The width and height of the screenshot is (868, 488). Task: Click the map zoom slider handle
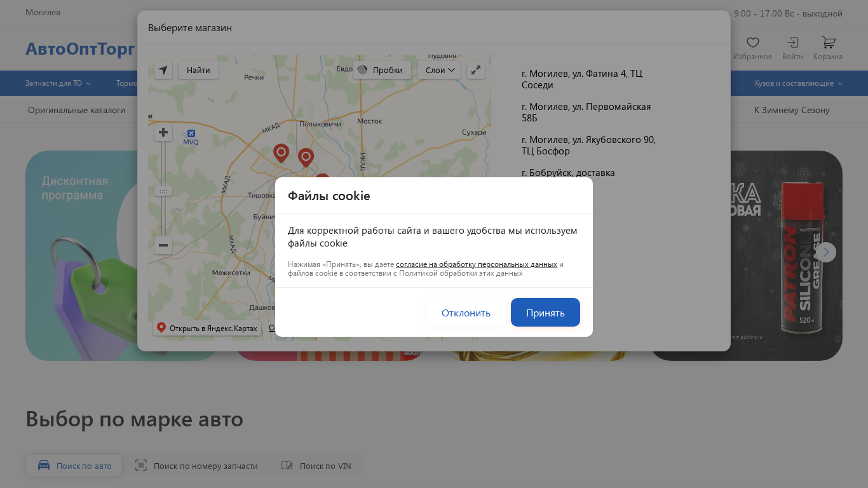tap(163, 191)
